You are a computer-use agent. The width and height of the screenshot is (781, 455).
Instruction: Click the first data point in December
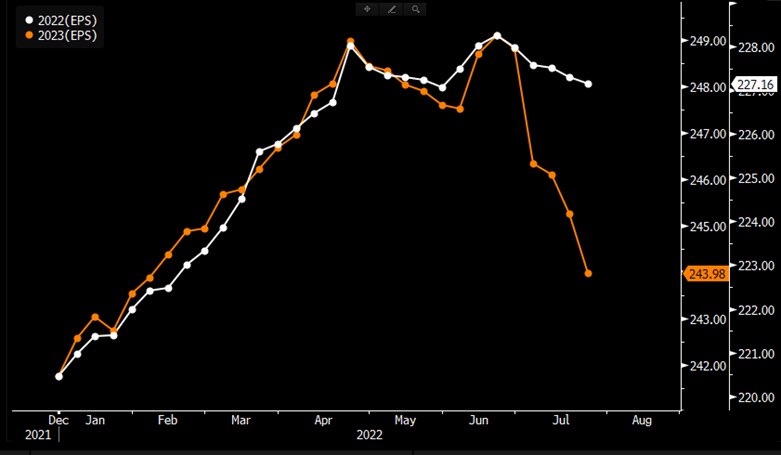coord(59,376)
